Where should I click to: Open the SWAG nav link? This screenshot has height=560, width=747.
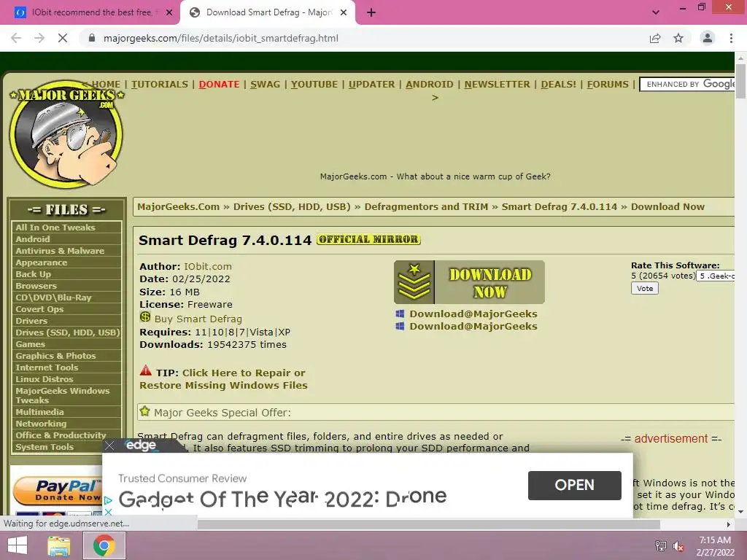265,85
